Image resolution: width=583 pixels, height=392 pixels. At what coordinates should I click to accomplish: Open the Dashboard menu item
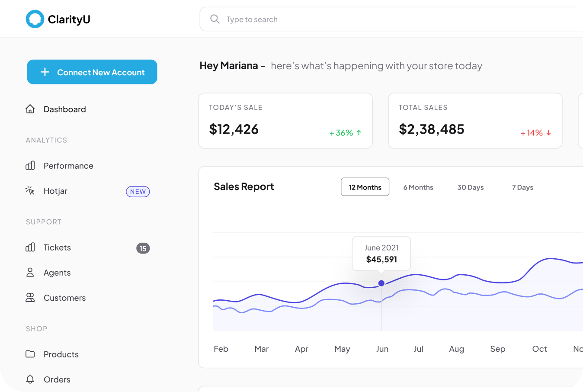click(x=65, y=109)
